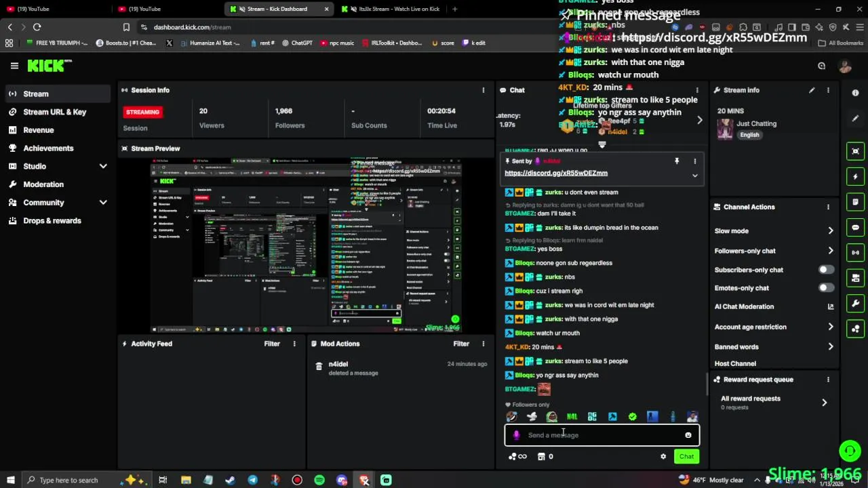The image size is (868, 488).
Task: Open ChatGPT bookmark
Action: point(297,43)
